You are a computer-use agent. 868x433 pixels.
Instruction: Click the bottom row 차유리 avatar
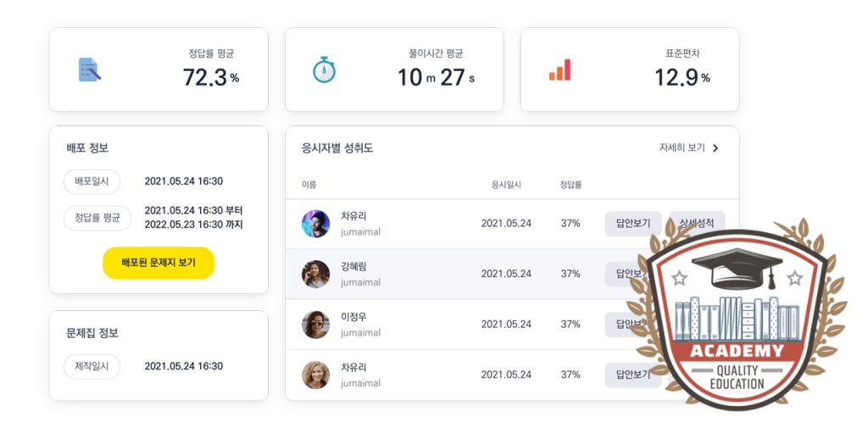315,375
